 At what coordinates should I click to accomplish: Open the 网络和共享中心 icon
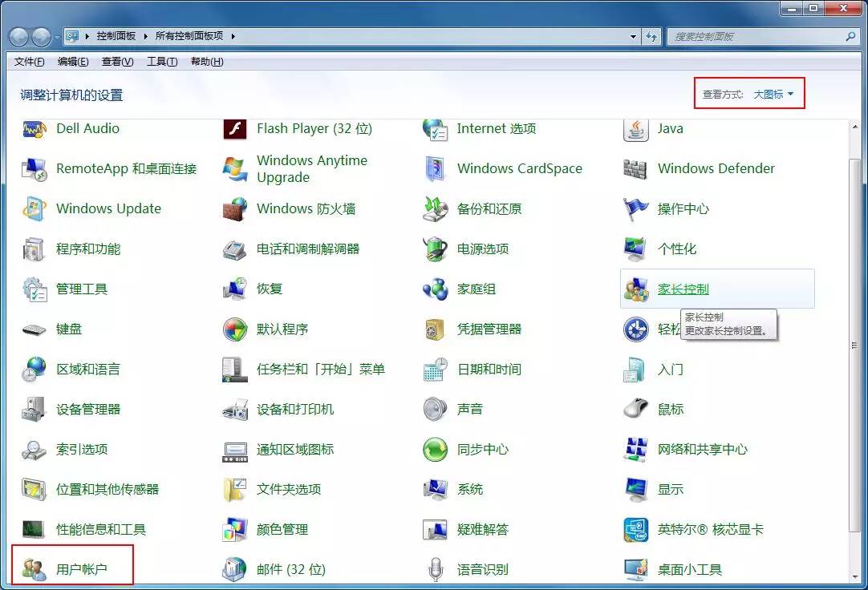pyautogui.click(x=635, y=450)
